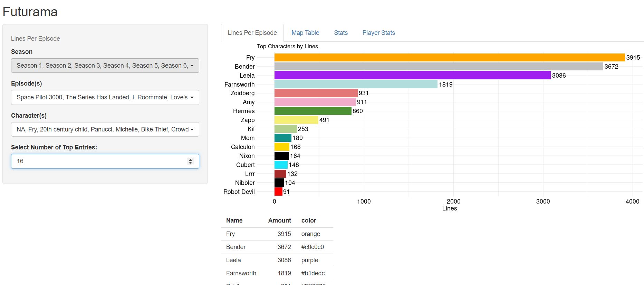Viewport: 644px width, 285px height.
Task: Open the Season dropdown
Action: [x=105, y=66]
